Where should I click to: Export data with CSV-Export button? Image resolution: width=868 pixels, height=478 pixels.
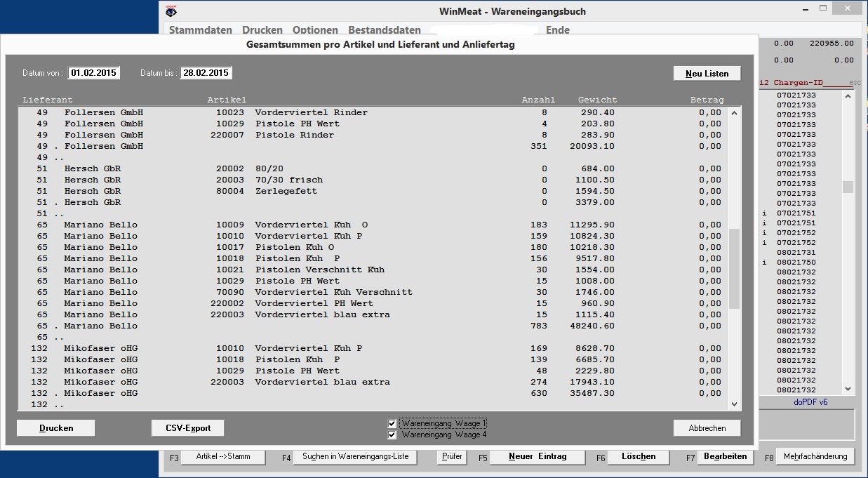click(188, 428)
